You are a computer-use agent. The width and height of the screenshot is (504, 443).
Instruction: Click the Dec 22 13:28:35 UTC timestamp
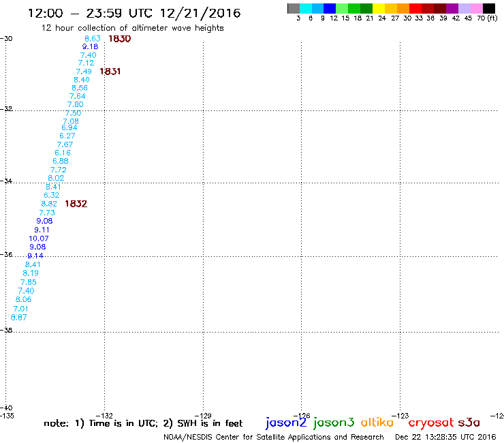(445, 437)
